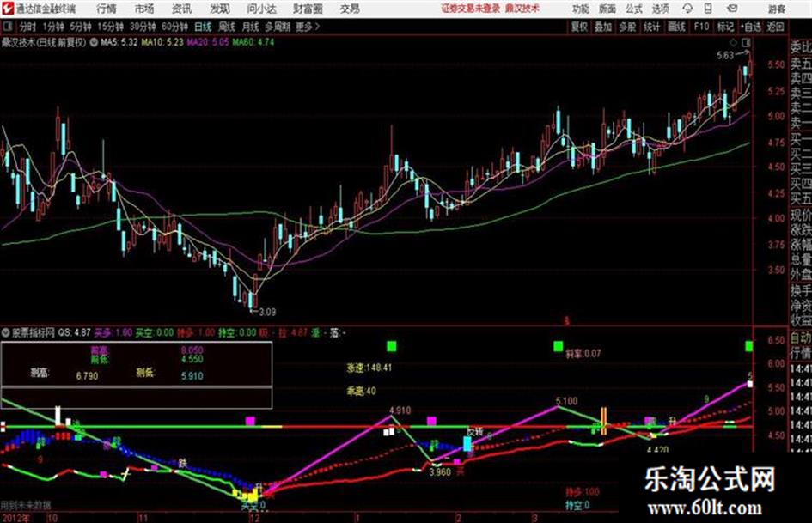Viewport: 812px width, 523px height.
Task: Click the 测高 value 6.790
Action: (87, 376)
